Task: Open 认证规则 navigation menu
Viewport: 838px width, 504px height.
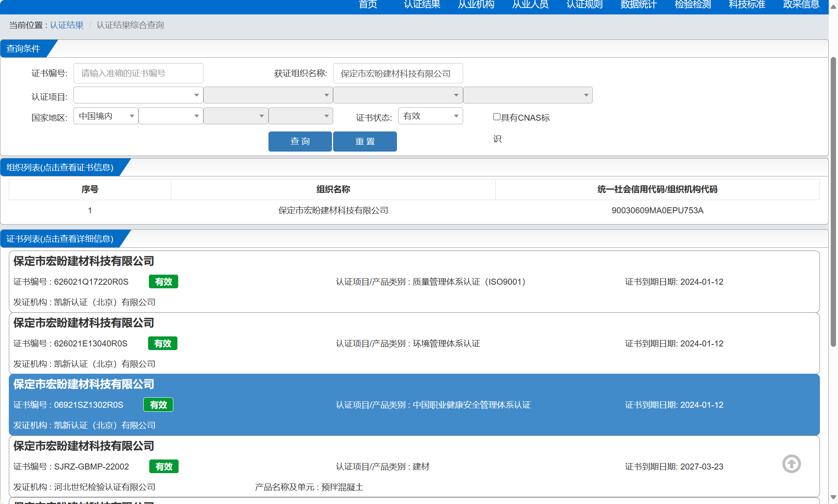Action: (584, 4)
